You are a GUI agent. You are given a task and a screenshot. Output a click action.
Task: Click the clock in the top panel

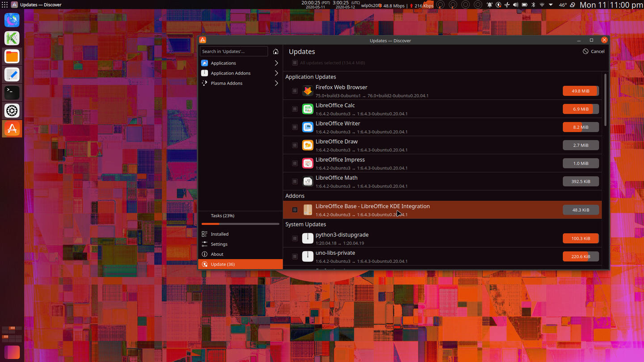click(611, 5)
